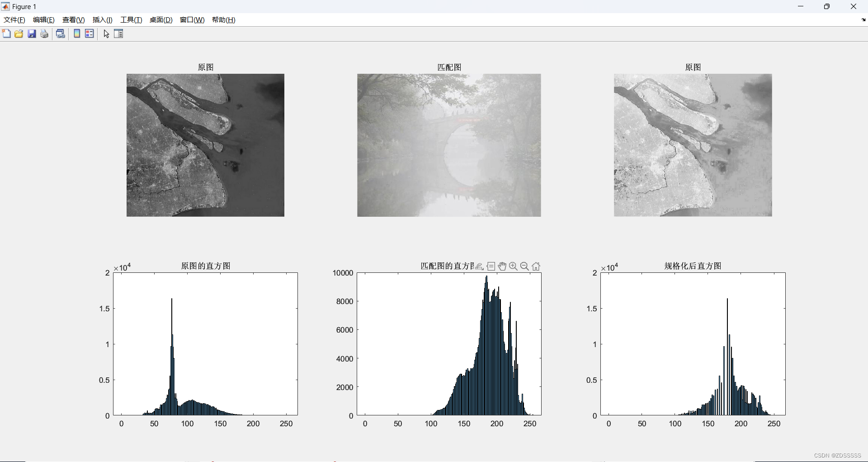Viewport: 868px width, 462px height.
Task: Open the 窗口(W) menu
Action: 192,19
